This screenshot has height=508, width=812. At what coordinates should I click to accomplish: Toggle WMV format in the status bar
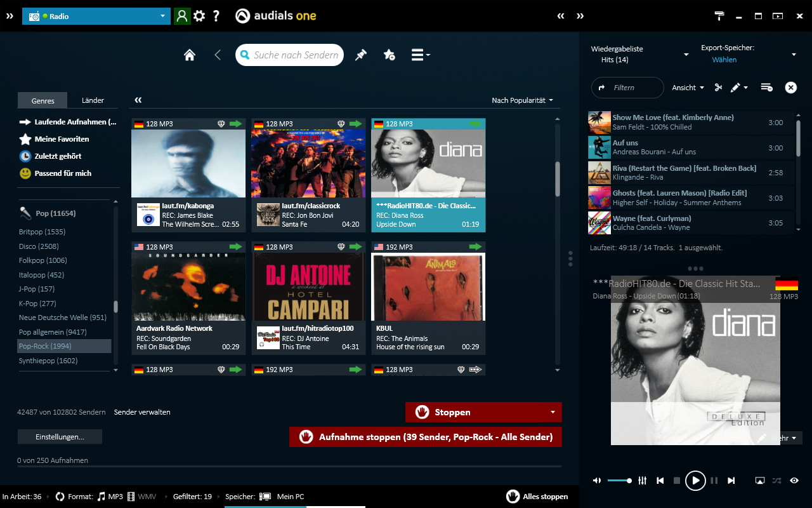pos(142,497)
